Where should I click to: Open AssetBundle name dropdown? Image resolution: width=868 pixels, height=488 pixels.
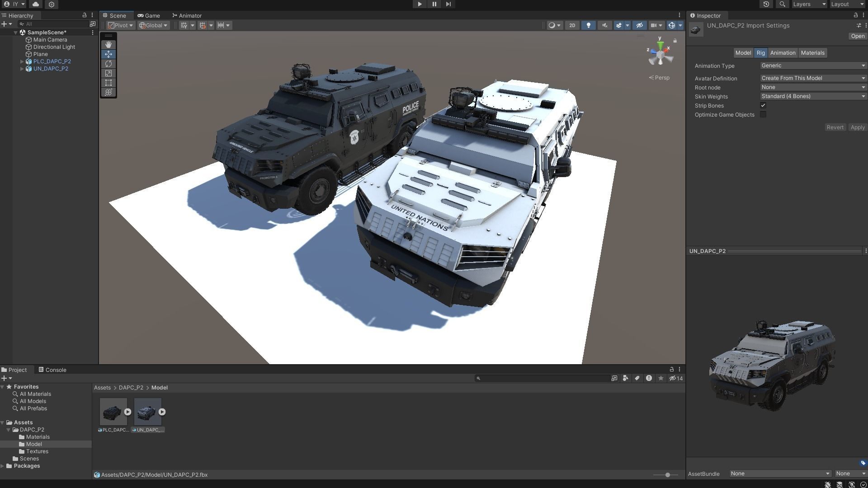[x=780, y=474]
